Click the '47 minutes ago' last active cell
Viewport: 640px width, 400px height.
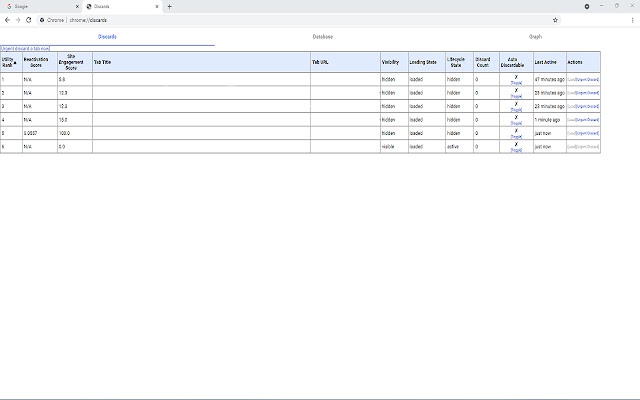pos(549,80)
